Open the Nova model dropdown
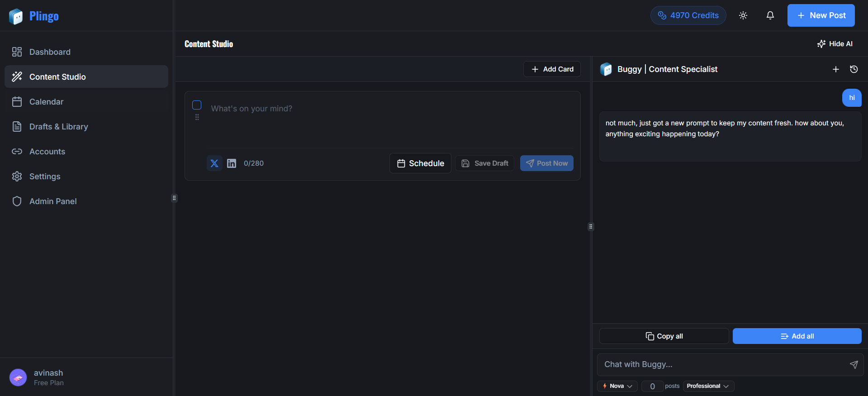Viewport: 868px width, 396px height. tap(617, 386)
